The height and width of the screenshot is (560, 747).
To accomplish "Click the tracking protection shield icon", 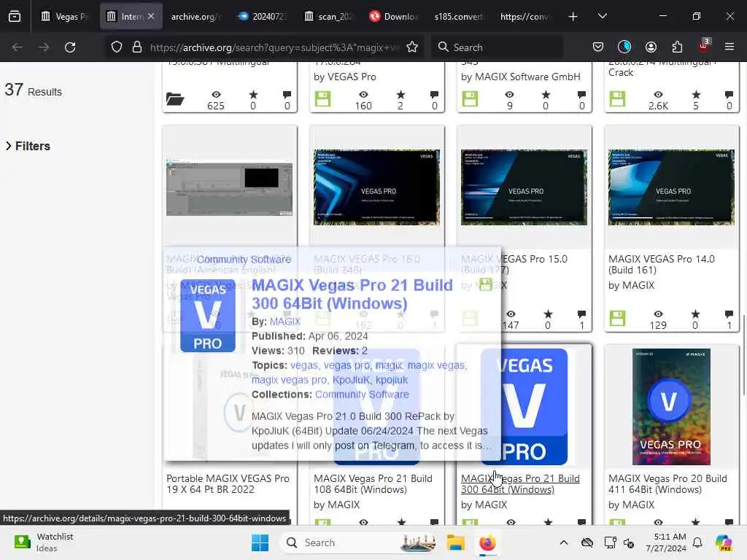I will click(x=117, y=47).
